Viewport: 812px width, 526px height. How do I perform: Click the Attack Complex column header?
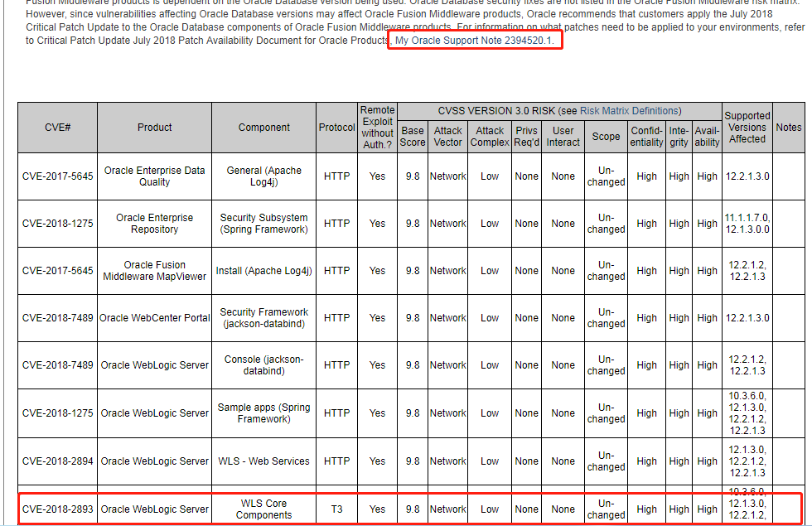click(490, 137)
